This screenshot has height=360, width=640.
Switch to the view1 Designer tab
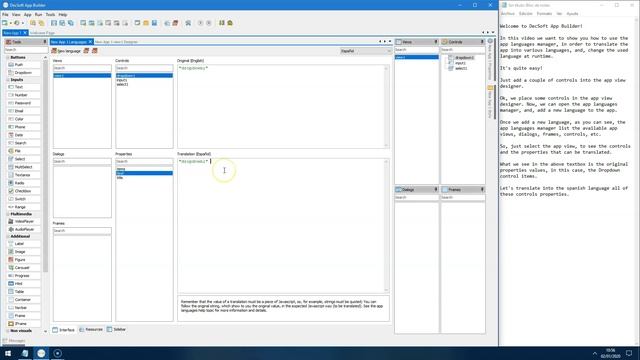[116, 42]
